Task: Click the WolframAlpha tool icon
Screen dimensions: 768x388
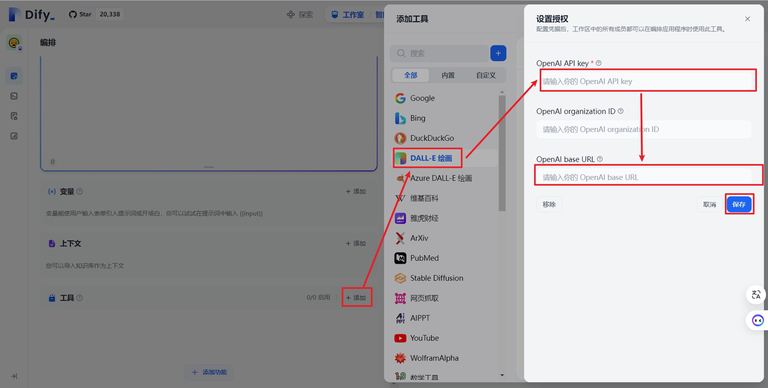Action: tap(400, 358)
